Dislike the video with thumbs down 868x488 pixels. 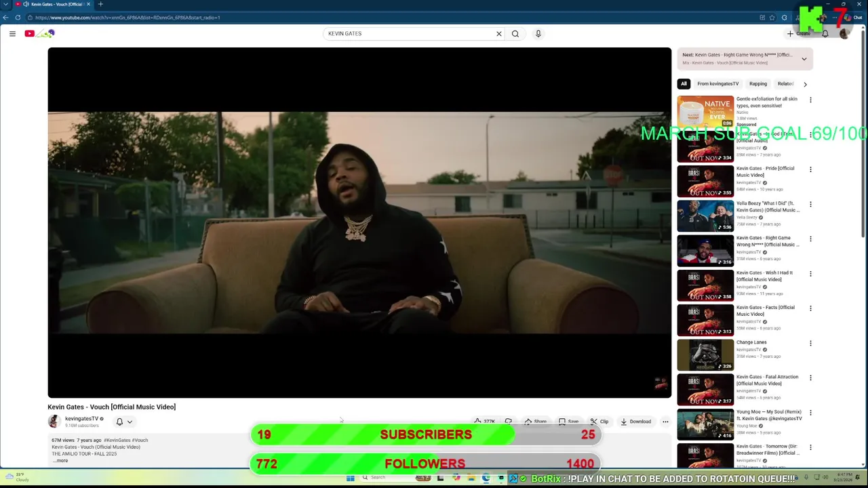(508, 422)
